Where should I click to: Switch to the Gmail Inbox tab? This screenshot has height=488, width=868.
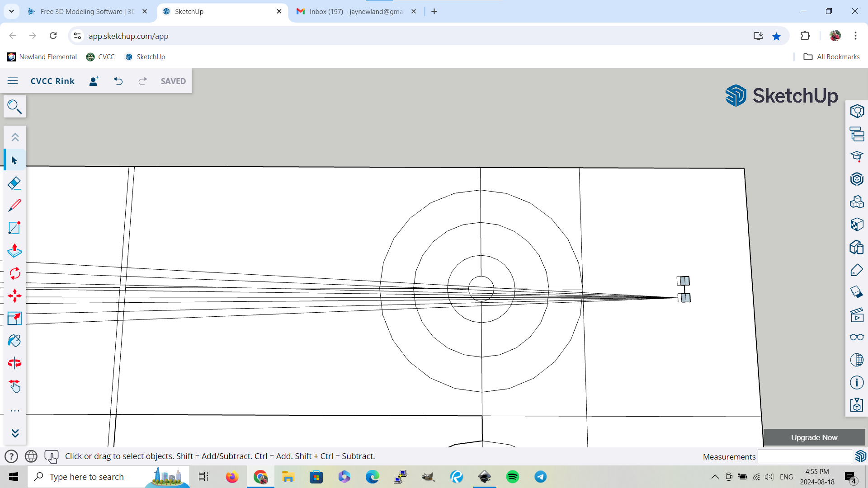coord(356,11)
